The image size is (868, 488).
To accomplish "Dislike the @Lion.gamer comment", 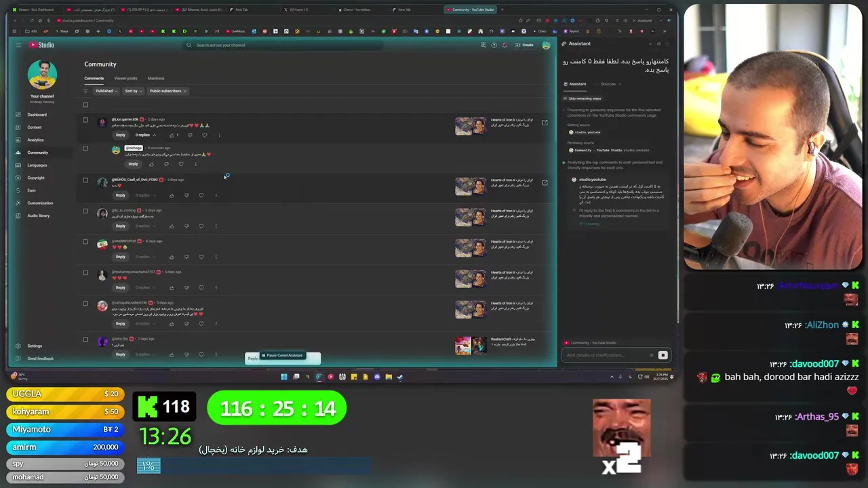I will click(190, 135).
